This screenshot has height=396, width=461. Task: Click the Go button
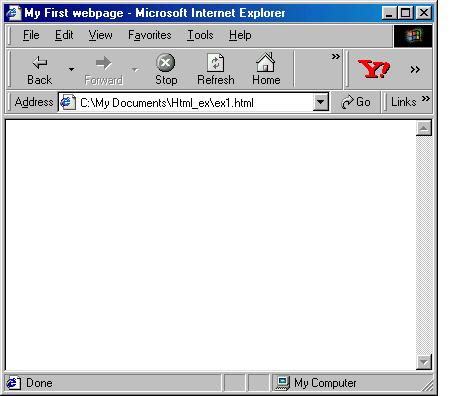pyautogui.click(x=356, y=102)
